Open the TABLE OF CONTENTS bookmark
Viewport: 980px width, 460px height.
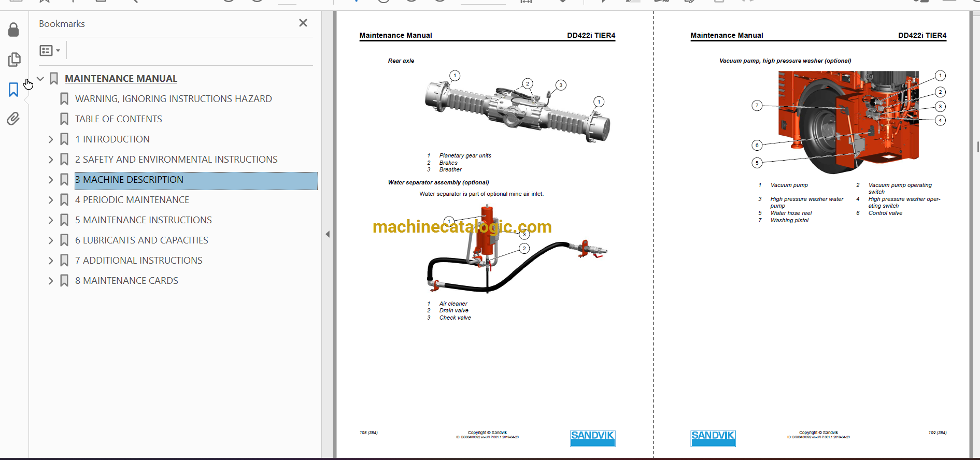(x=118, y=119)
